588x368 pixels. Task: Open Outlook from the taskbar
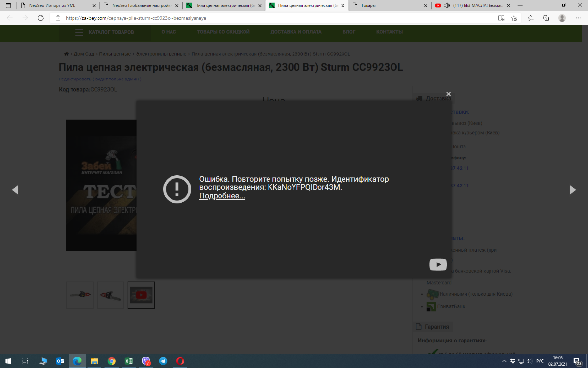tap(60, 361)
